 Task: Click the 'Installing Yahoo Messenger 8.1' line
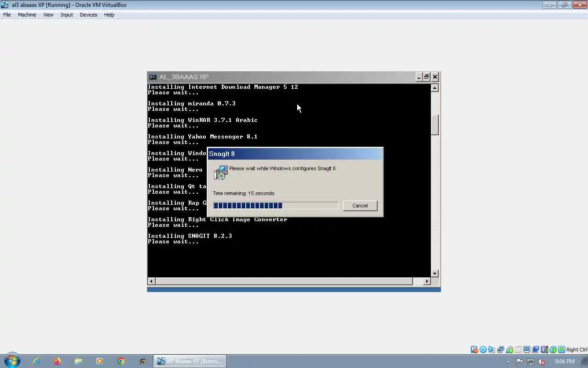tap(203, 137)
